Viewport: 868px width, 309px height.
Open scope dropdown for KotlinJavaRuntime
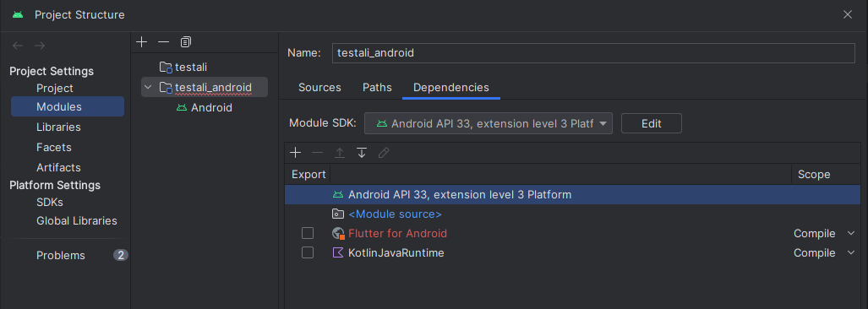pos(851,252)
